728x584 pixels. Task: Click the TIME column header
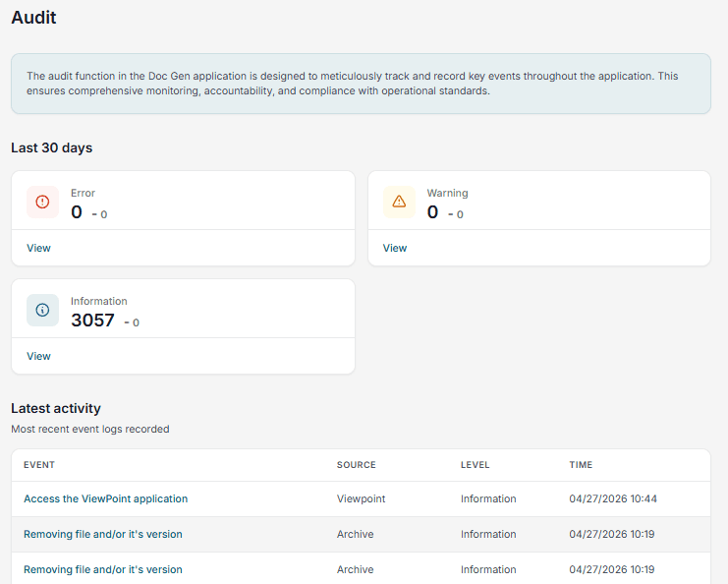[x=581, y=465]
